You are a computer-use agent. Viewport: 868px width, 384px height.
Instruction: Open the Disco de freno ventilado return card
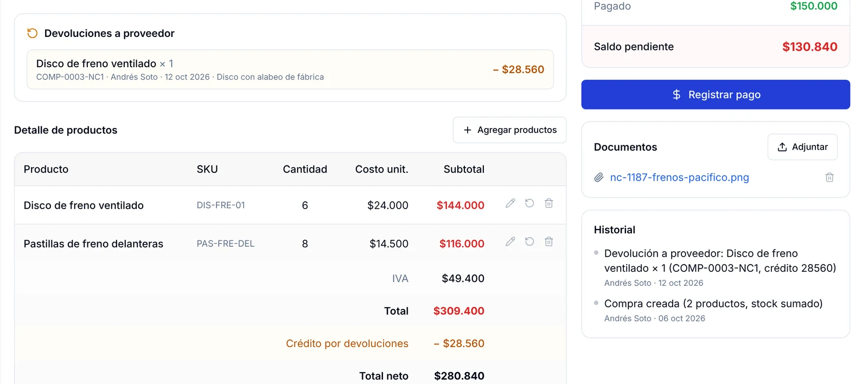[290, 69]
